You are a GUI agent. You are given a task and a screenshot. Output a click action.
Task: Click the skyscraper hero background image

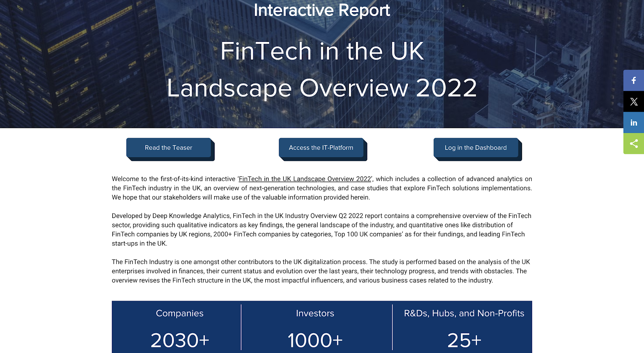tap(80, 64)
